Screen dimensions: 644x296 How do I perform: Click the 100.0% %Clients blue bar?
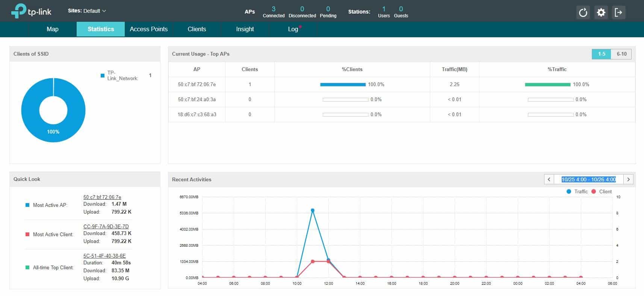pos(343,85)
